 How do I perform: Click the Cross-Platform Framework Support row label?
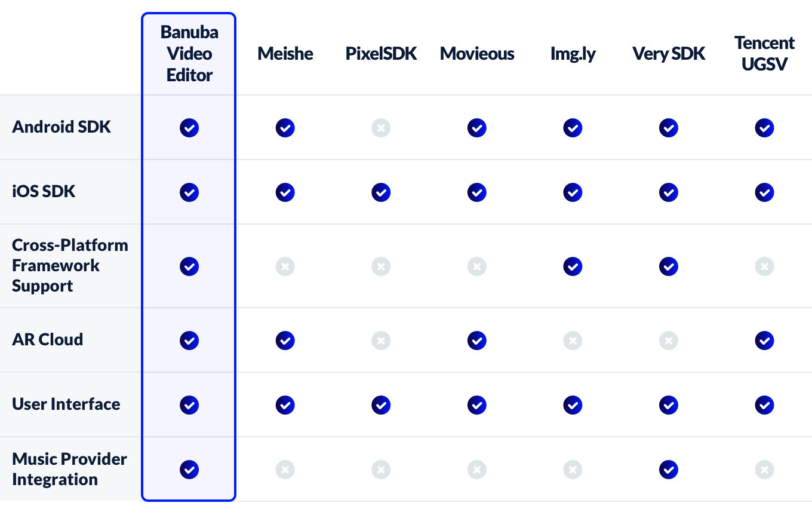(70, 265)
